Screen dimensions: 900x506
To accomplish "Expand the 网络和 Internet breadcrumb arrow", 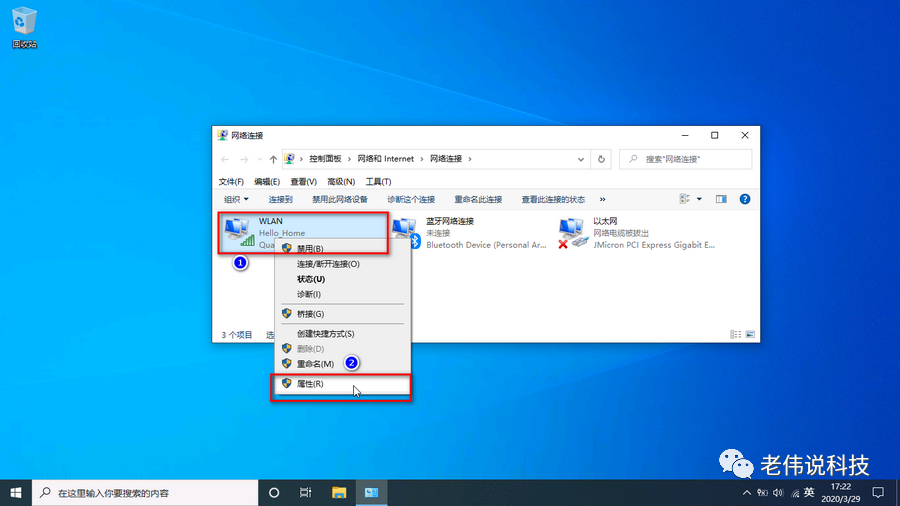I will 422,159.
